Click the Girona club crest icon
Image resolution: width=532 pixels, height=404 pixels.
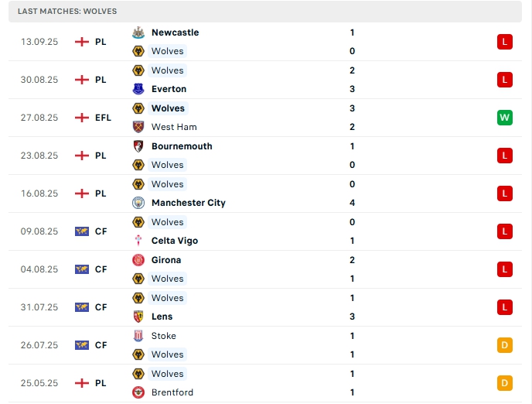139,260
